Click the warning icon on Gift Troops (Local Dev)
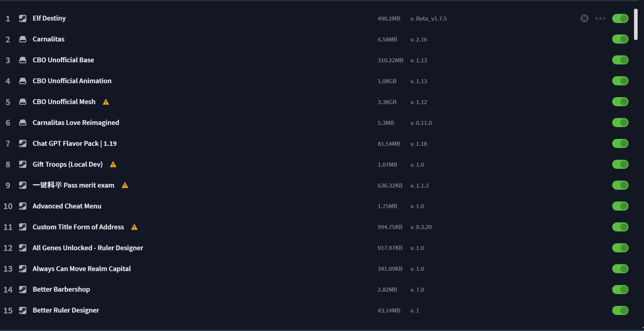644x331 pixels. click(113, 164)
